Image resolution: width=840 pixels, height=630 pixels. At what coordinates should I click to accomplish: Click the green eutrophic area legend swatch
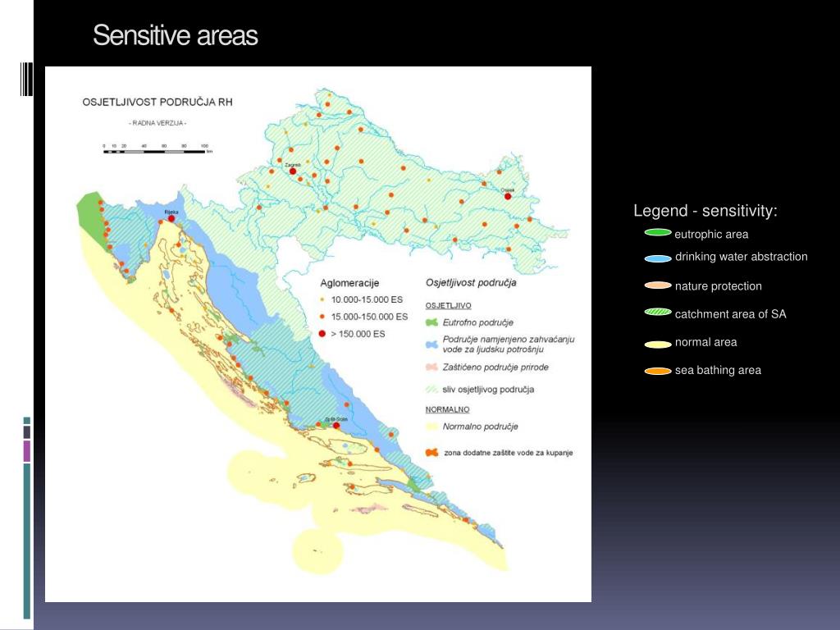[658, 232]
